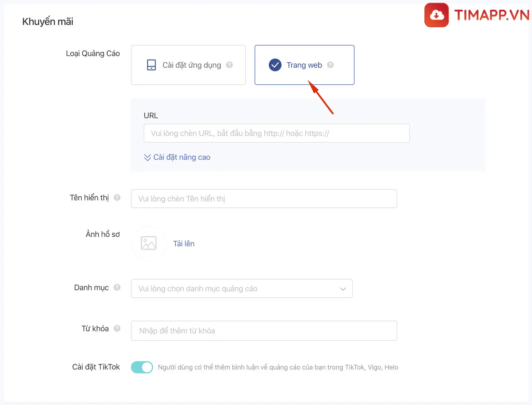Click the help icon next to Tên hiển thị
Viewport: 532px width, 405px height.
(117, 198)
